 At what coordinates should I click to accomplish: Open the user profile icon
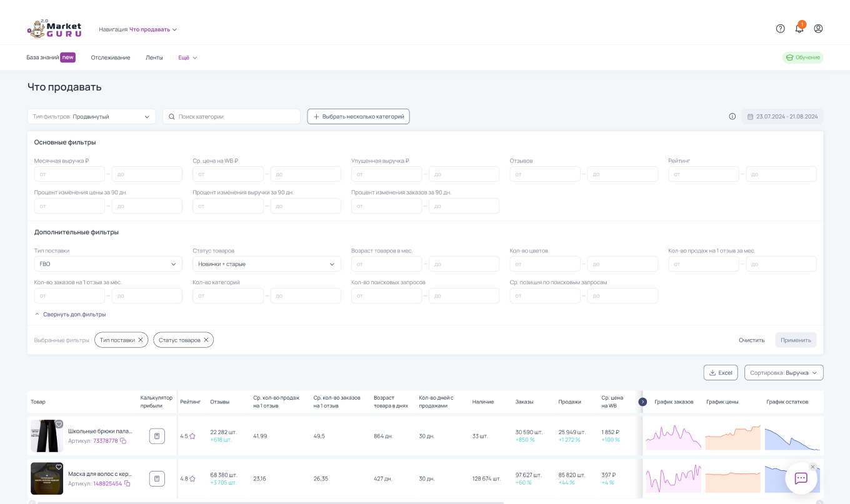818,28
